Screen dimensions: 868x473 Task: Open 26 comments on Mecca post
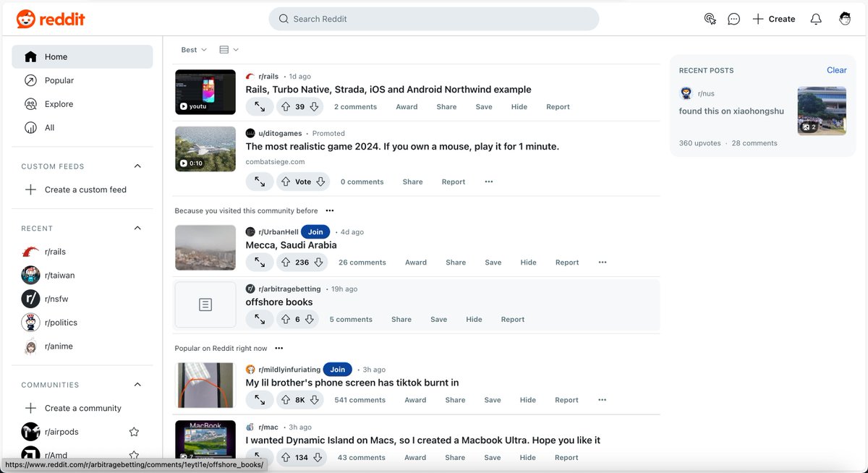[362, 263]
